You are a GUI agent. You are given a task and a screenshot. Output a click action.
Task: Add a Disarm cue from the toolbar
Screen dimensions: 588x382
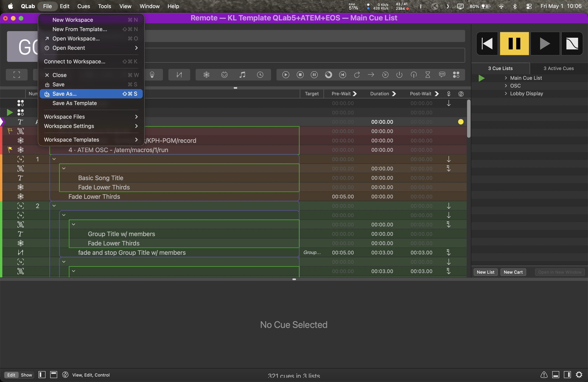414,75
